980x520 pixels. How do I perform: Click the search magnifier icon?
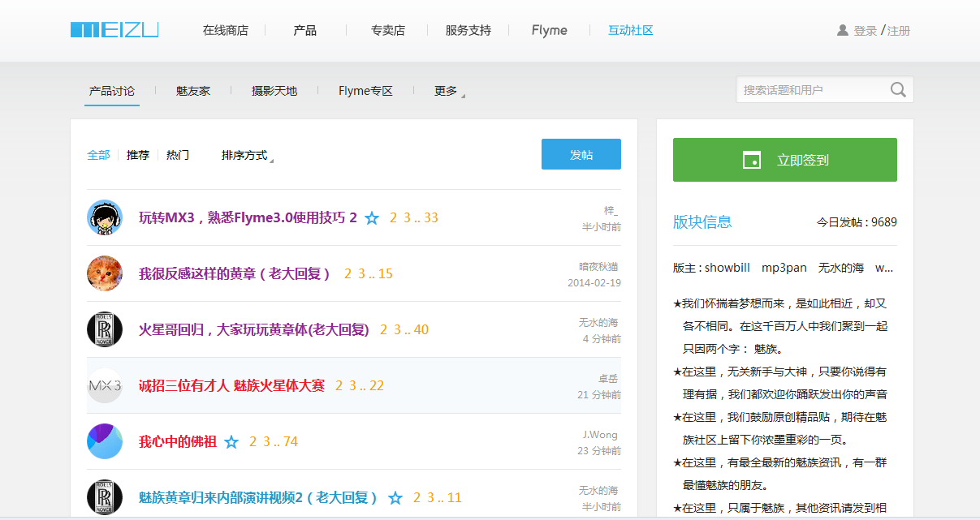[x=897, y=90]
